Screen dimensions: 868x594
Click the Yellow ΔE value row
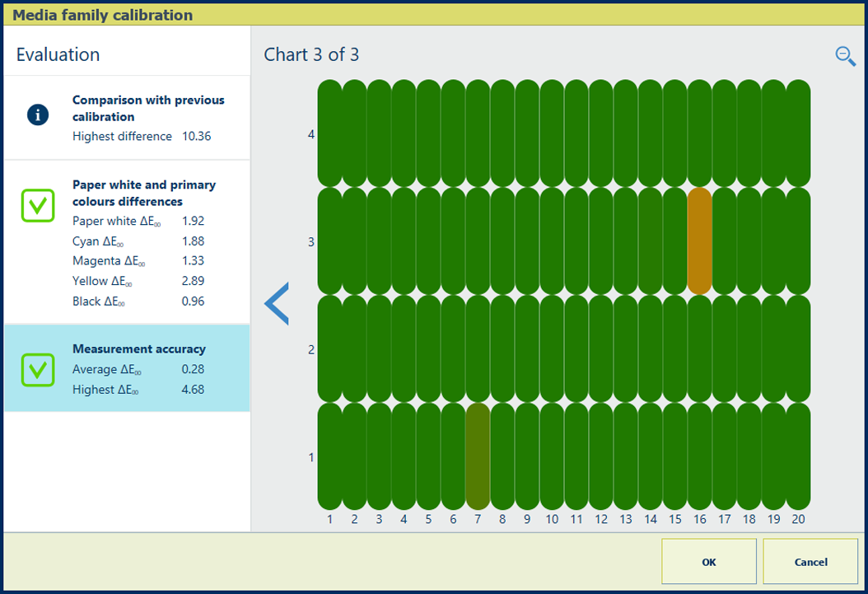coord(138,281)
